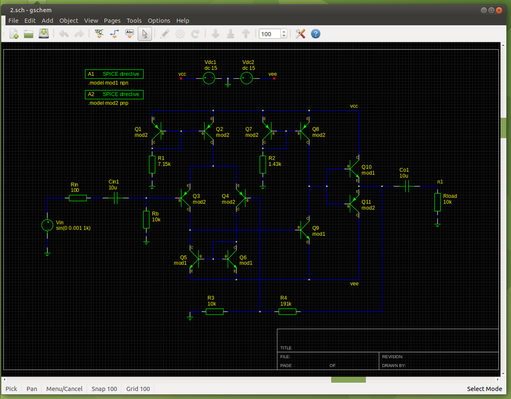Open the tools and settings icon
This screenshot has height=399, width=511.
(300, 34)
